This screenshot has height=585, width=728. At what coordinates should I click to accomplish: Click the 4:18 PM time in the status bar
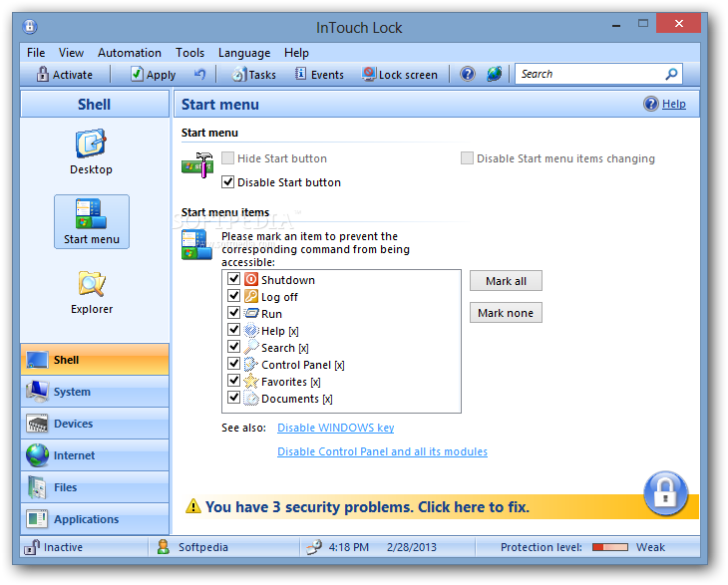pyautogui.click(x=349, y=547)
